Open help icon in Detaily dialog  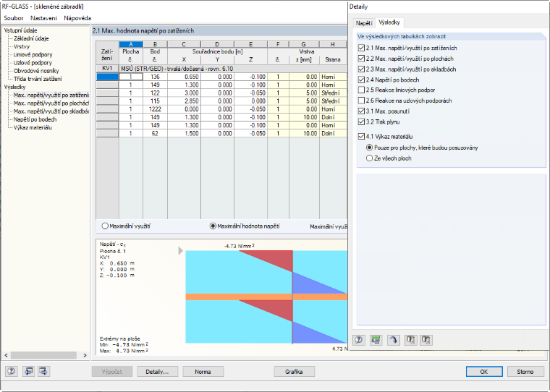point(359,340)
